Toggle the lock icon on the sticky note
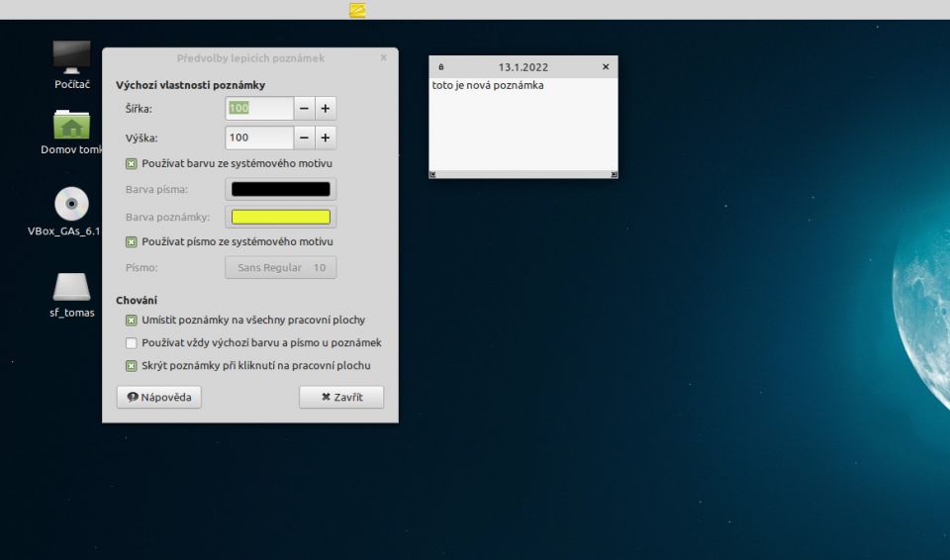The height and width of the screenshot is (560, 950). click(441, 67)
